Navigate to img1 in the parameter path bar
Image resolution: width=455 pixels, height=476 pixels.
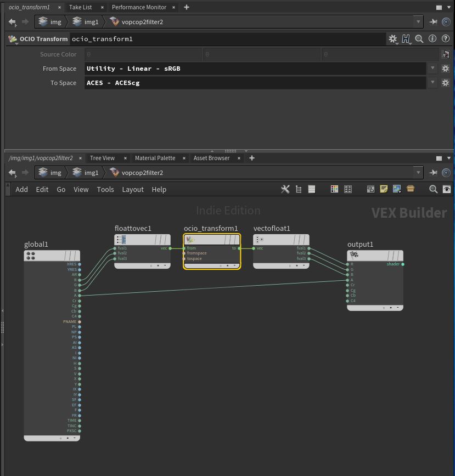(86, 22)
